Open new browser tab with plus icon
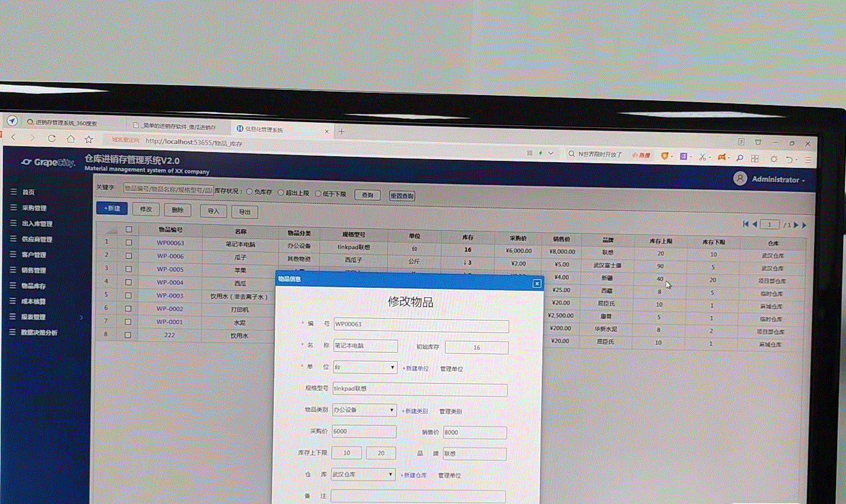Viewport: 846px width, 504px height. click(x=341, y=132)
